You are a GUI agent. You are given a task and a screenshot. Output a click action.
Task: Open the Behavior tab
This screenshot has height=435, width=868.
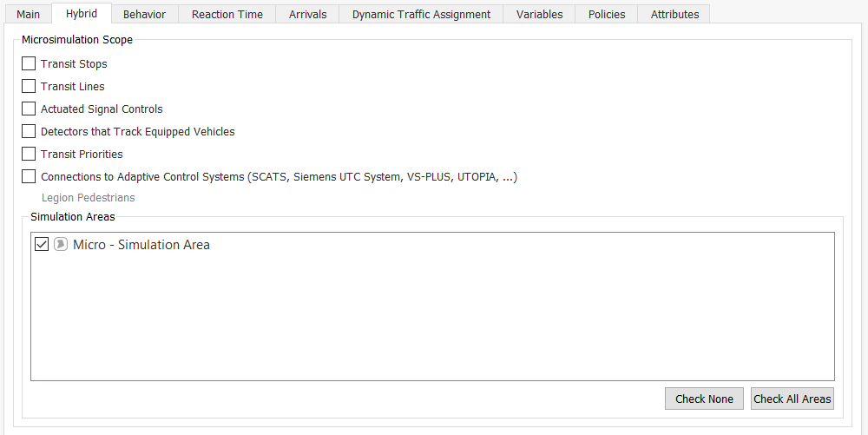click(144, 14)
